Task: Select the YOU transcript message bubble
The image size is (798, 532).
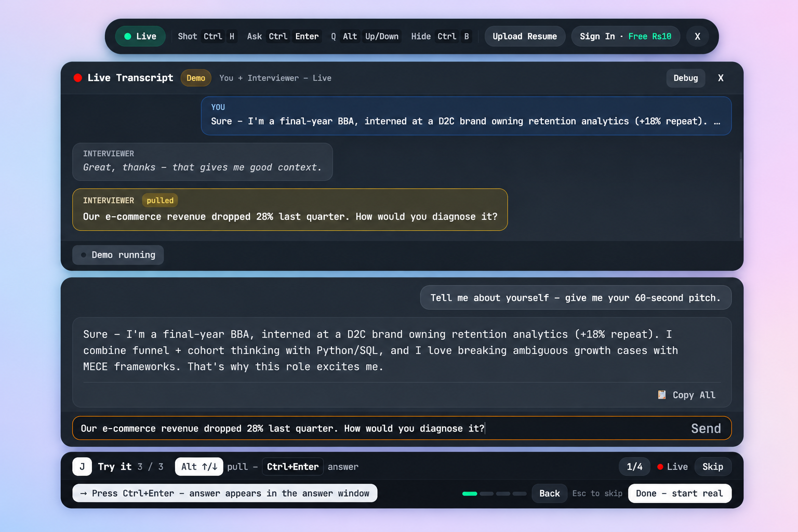Action: [466, 116]
